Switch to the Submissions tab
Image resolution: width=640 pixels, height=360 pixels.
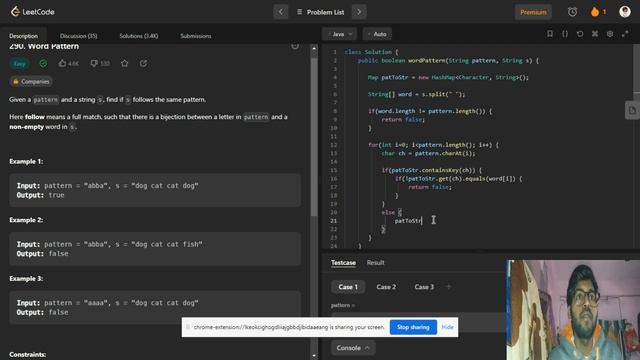point(196,36)
